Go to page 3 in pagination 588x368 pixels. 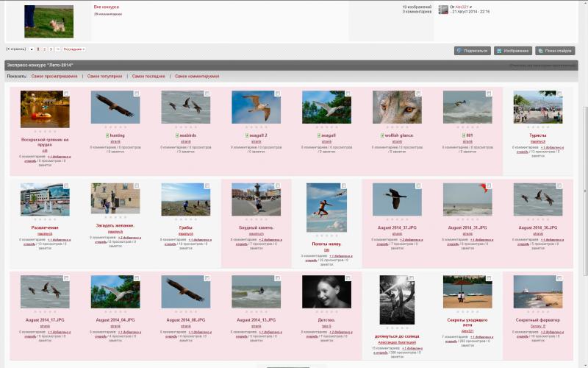[x=51, y=49]
